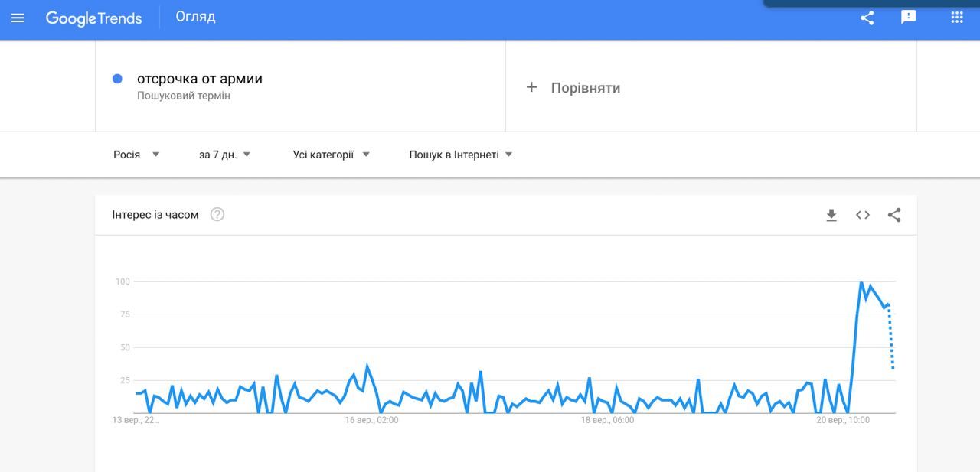Screen dimensions: 980x472
Task: Select the Огляд page title
Action: 195,17
